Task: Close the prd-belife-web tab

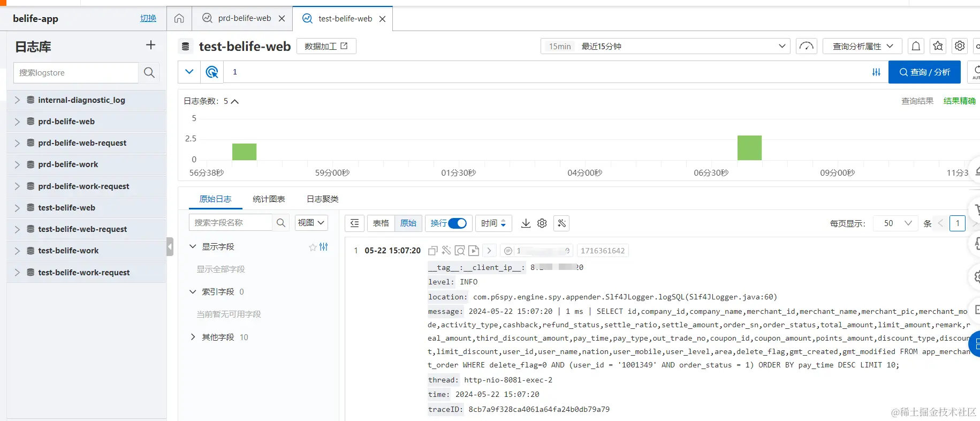Action: [282, 19]
